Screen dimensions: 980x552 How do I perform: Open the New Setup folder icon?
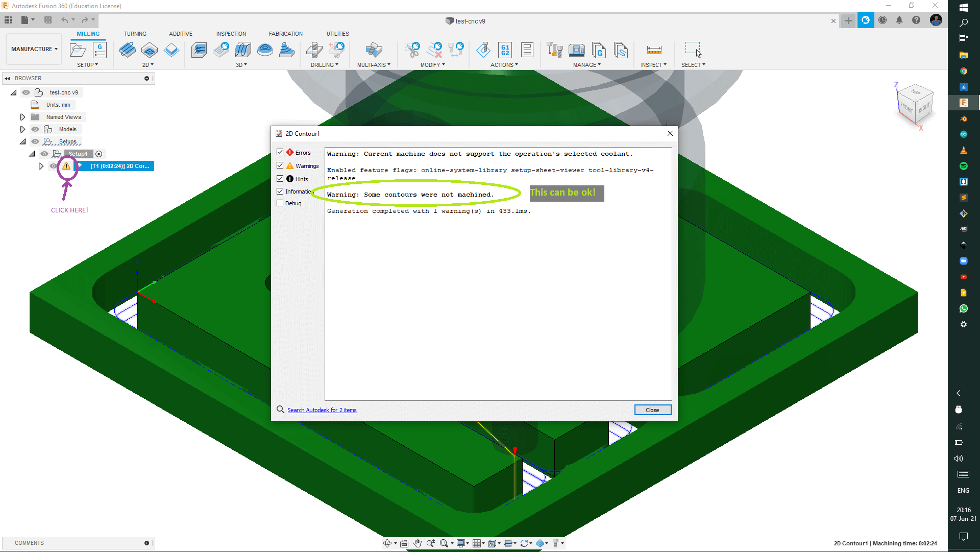78,50
